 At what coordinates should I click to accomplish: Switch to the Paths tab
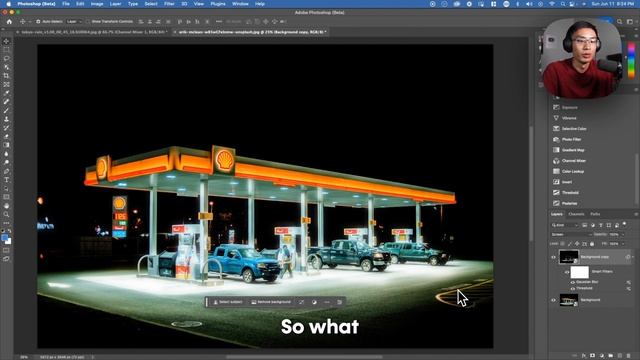click(x=595, y=214)
